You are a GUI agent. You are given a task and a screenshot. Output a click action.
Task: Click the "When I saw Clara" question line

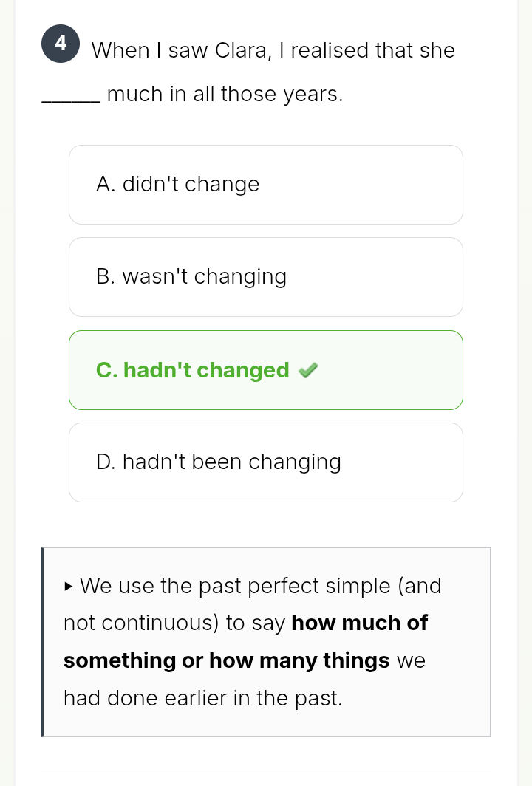273,51
